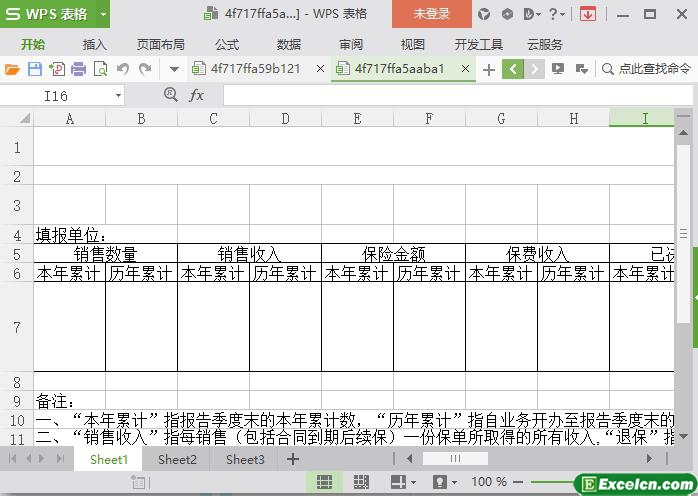The width and height of the screenshot is (698, 496).
Task: Jump to first sheet navigation arrow
Action: (12, 459)
